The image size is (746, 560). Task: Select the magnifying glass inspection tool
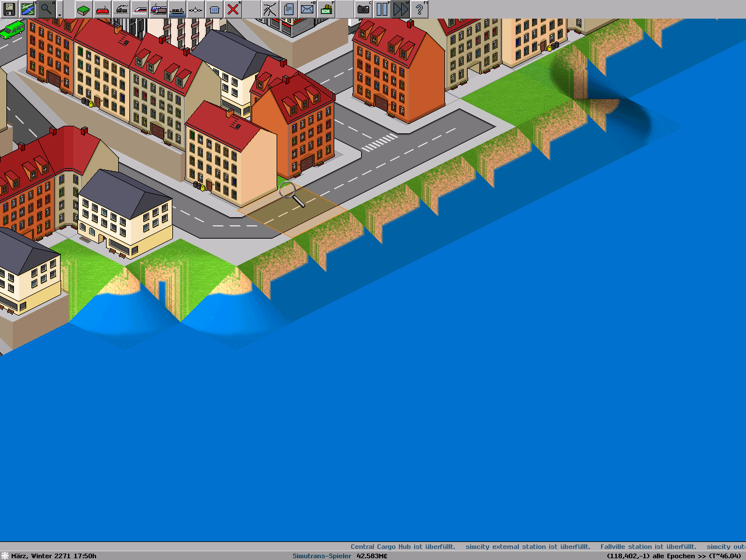(47, 9)
